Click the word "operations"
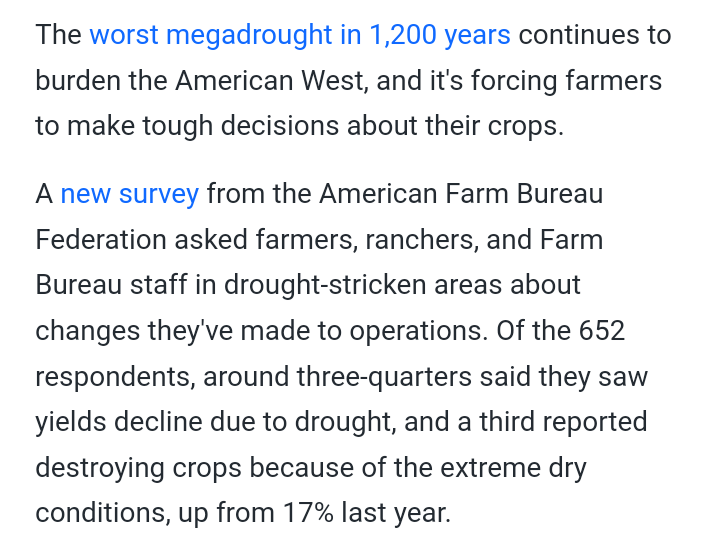 [405, 330]
